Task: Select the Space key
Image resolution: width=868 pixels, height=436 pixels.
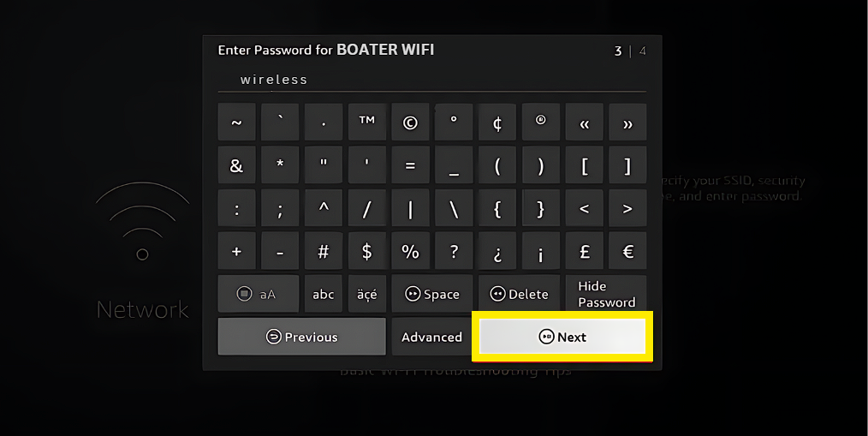Action: pos(431,294)
